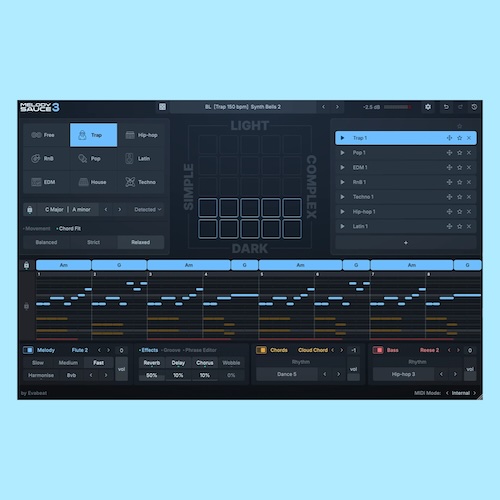Viewport: 500px width, 500px height.
Task: Previous chord instrument before Cloud Chord
Action: pyautogui.click(x=332, y=350)
